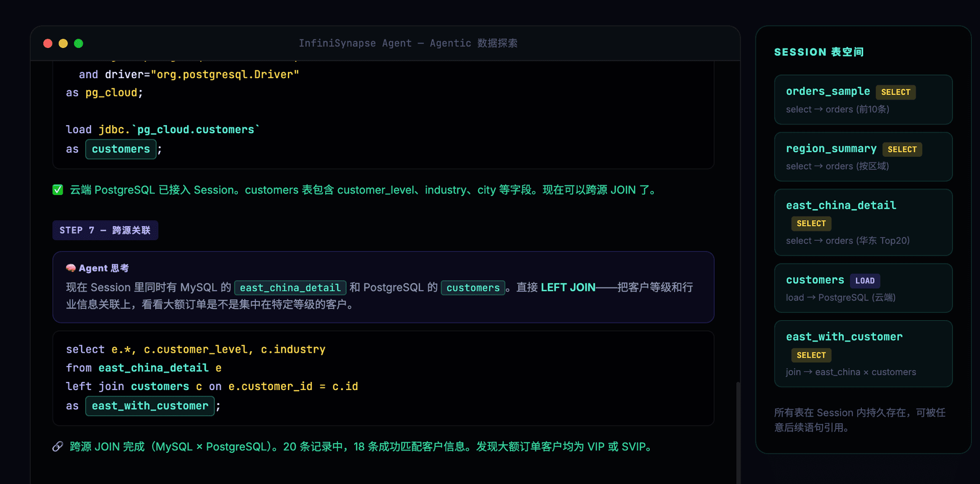
Task: Click the SELECT badge under east_china_detail
Action: coord(811,223)
